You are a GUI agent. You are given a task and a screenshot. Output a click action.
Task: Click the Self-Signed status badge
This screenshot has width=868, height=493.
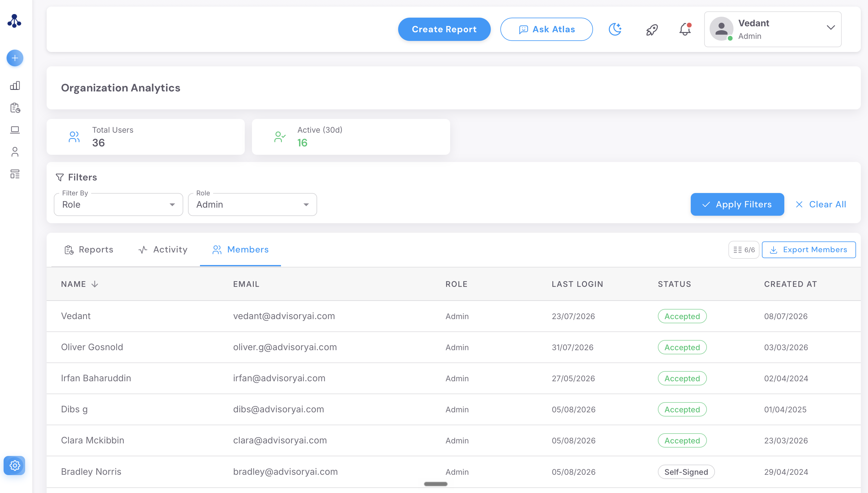[x=686, y=472]
